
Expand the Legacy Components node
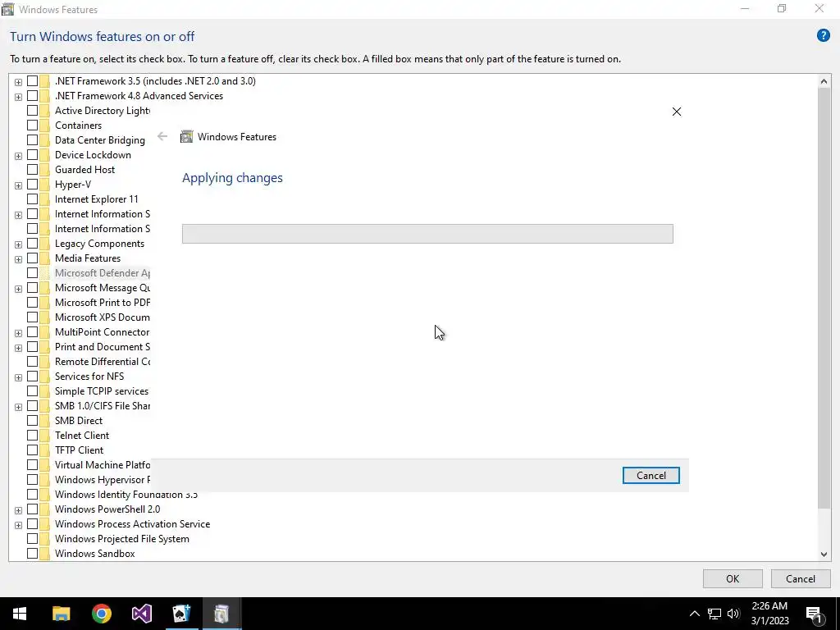[18, 244]
